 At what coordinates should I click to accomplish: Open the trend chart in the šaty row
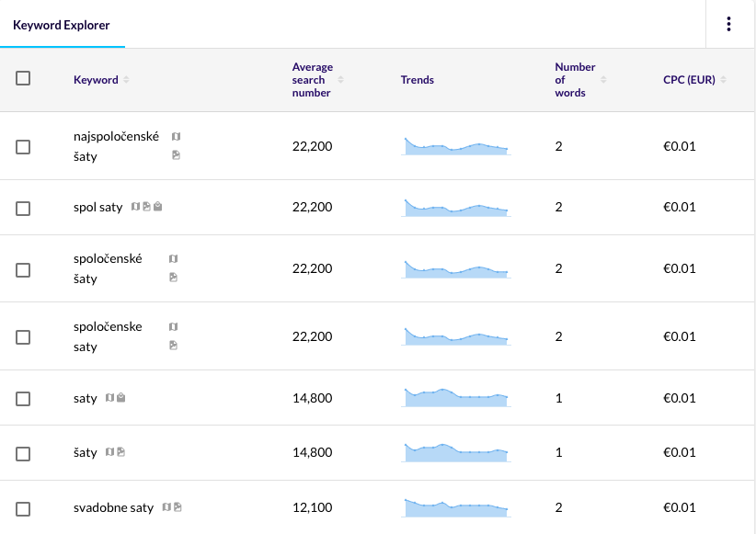[456, 452]
